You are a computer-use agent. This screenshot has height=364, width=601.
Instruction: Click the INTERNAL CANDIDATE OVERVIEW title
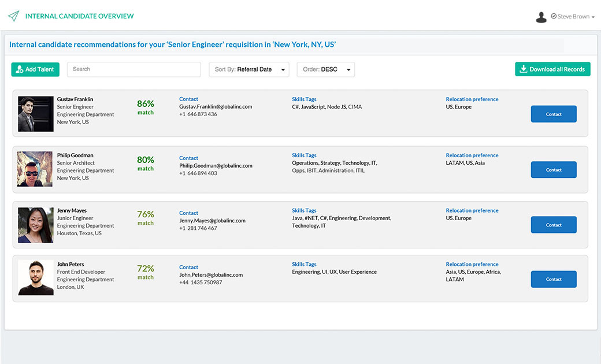point(79,16)
